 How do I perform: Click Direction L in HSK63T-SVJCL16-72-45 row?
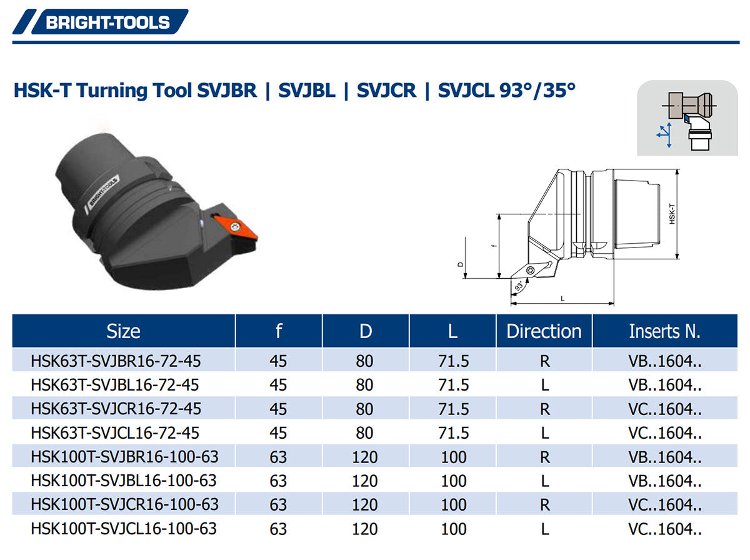point(545,433)
